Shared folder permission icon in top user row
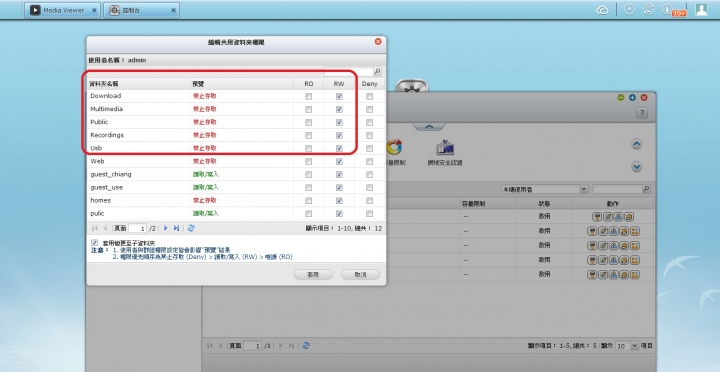The height and width of the screenshot is (372, 720). 628,217
